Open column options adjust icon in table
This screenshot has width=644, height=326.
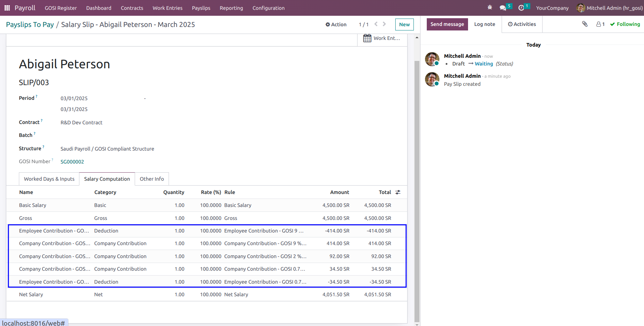398,192
